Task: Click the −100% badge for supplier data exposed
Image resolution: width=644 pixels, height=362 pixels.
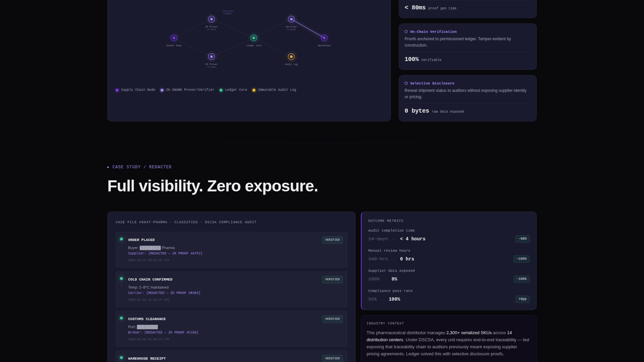Action: pos(522,279)
